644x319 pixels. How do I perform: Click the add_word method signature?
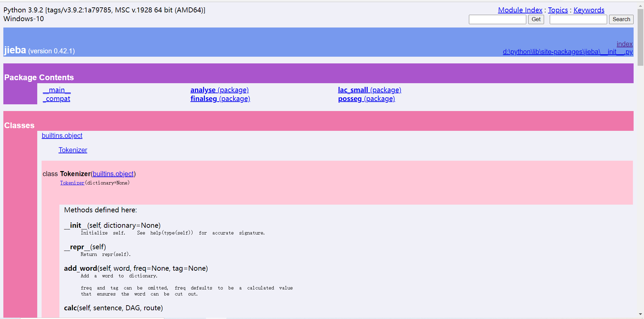136,268
